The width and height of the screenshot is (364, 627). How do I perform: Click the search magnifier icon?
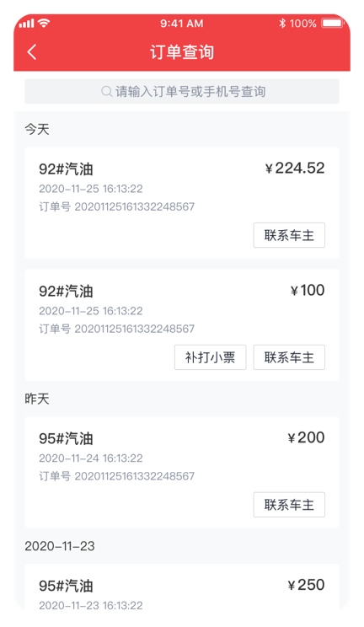tap(106, 92)
